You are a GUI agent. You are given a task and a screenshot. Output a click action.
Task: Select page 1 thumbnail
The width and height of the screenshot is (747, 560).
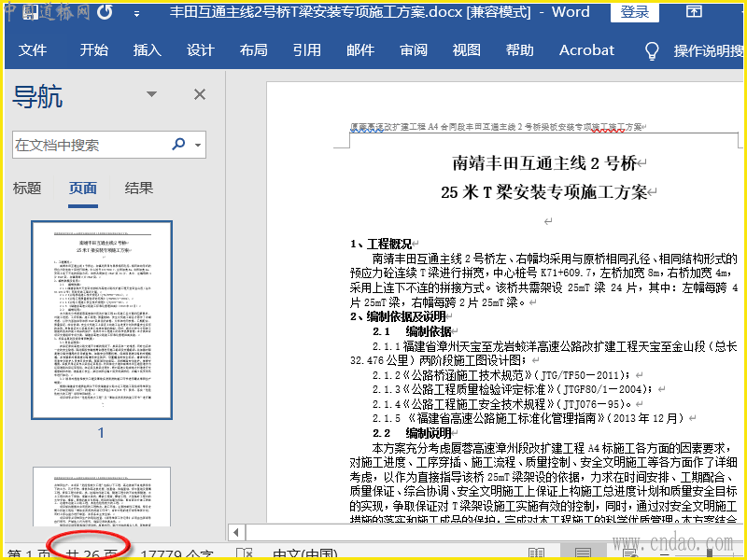point(102,319)
